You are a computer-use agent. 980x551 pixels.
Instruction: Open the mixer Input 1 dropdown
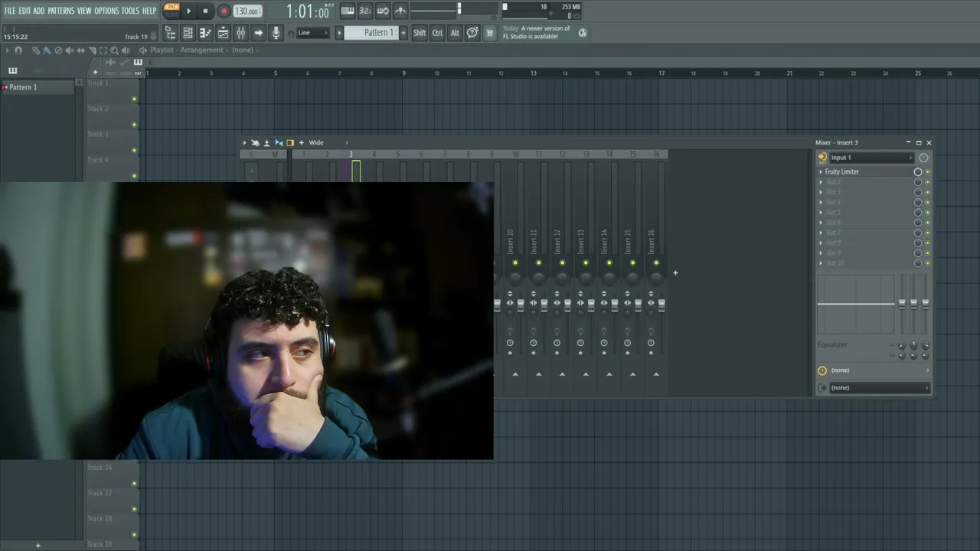point(872,158)
